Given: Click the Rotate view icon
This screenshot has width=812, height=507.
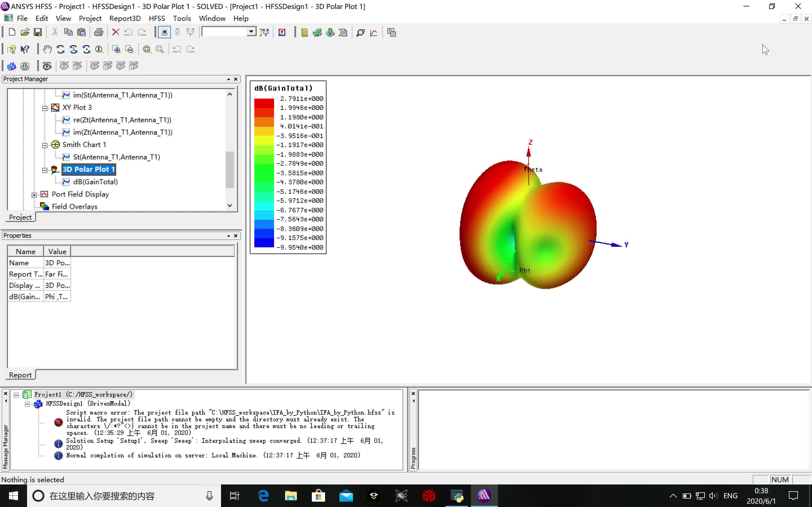Looking at the screenshot, I should (61, 49).
